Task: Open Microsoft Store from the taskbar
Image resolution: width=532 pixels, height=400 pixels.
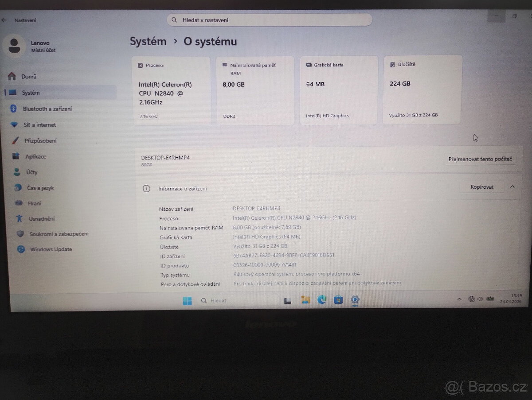Action: tap(338, 300)
